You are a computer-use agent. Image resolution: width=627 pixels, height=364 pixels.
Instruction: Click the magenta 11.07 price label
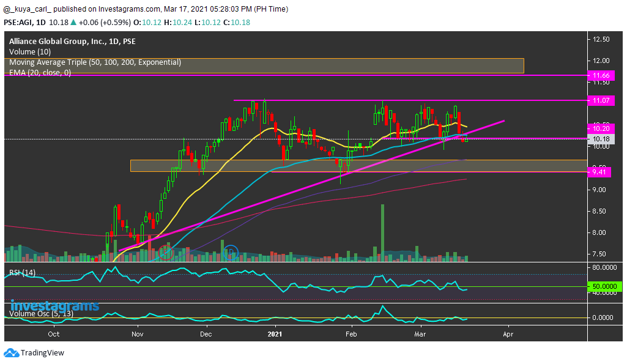point(601,100)
